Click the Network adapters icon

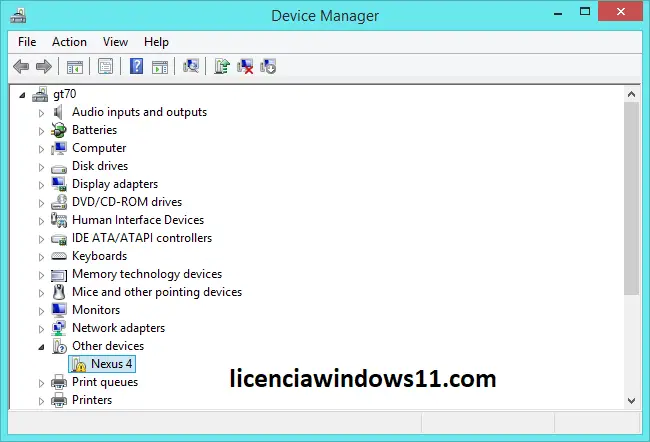pyautogui.click(x=59, y=328)
